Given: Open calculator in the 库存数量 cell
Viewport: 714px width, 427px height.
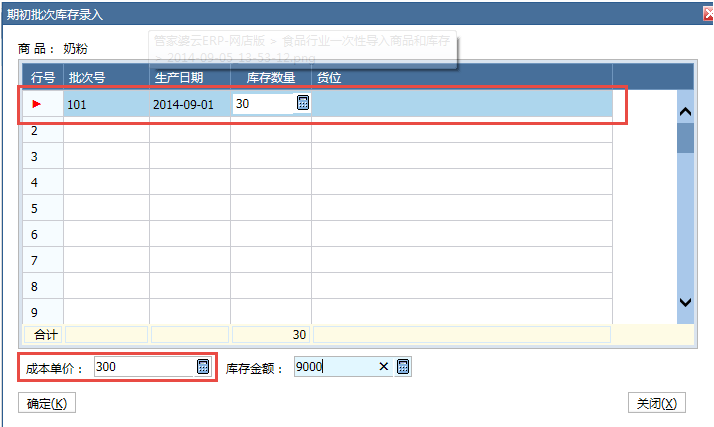Looking at the screenshot, I should (303, 103).
